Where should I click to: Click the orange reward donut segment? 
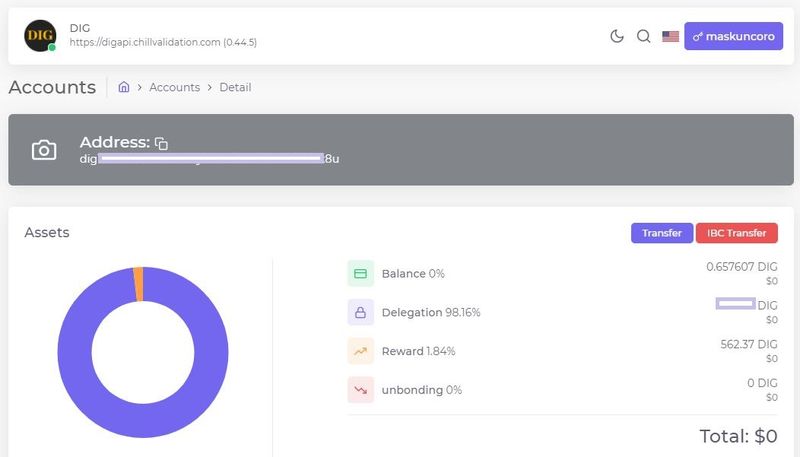pyautogui.click(x=138, y=283)
